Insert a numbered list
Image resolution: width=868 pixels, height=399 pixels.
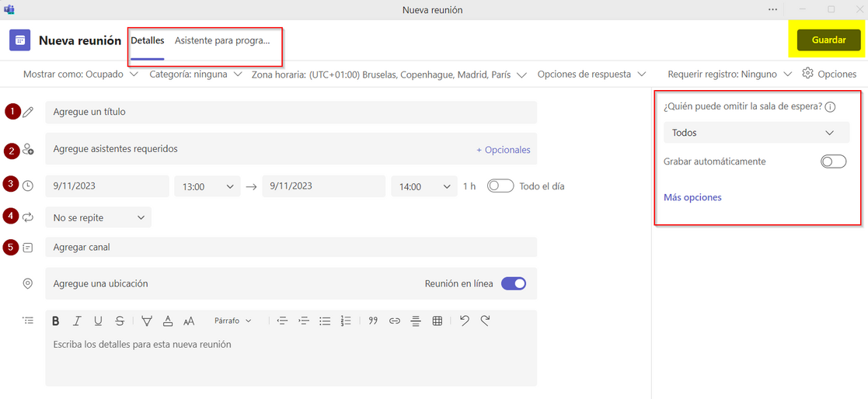[346, 321]
